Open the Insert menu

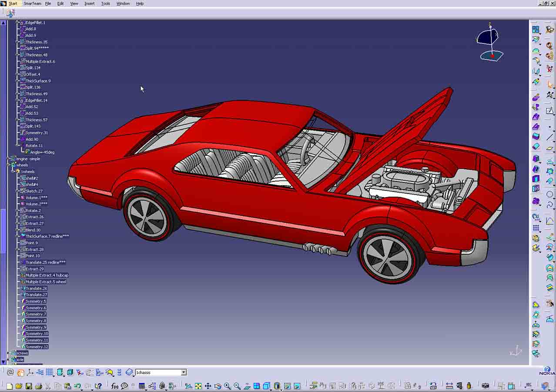(89, 3)
